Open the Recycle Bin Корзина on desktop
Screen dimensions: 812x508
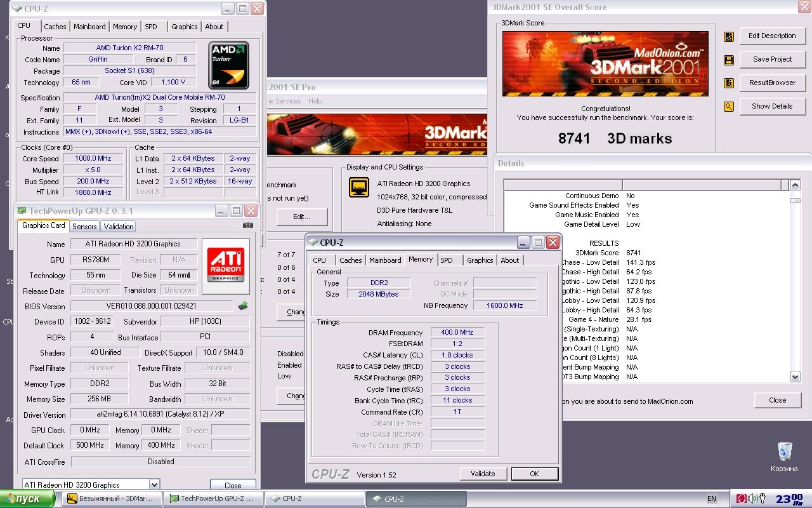(785, 457)
